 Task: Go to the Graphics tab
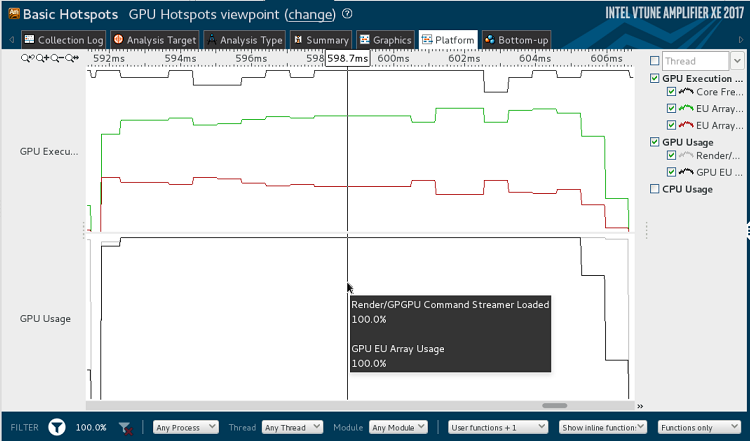coord(385,40)
